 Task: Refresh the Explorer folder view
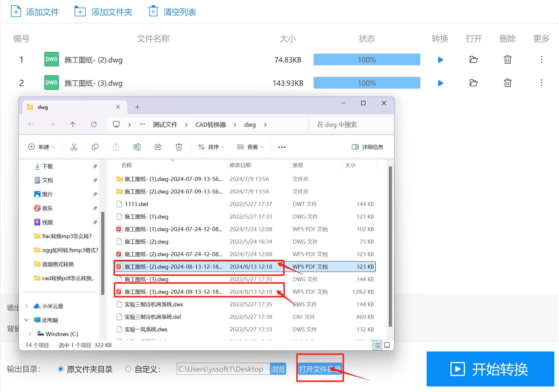(x=94, y=124)
